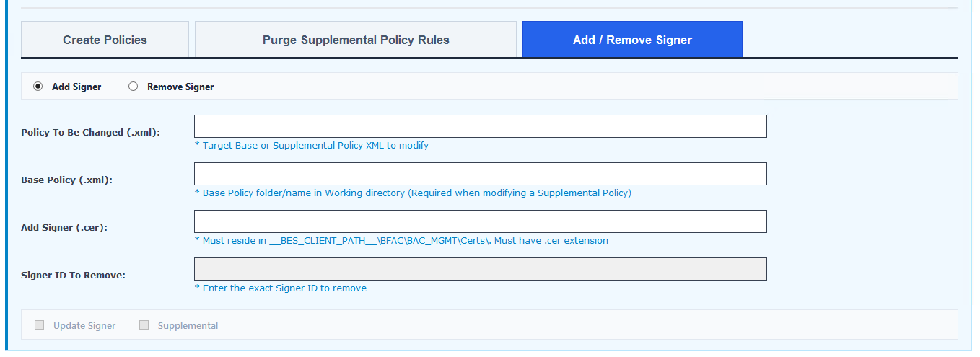
Task: Tick the Update Signer checkbox
Action: (x=40, y=325)
